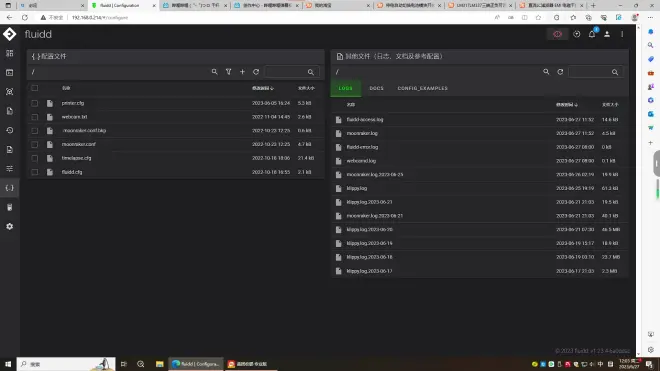Viewport: 660px width, 371px height.
Task: Click the fluidd Edge taskbar button
Action: tap(196, 364)
